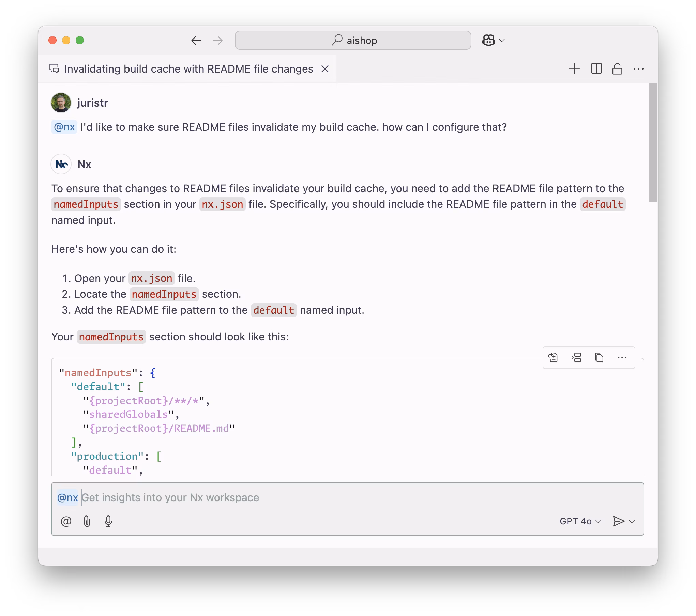The height and width of the screenshot is (616, 696).
Task: Add context using the @ icon
Action: click(66, 521)
